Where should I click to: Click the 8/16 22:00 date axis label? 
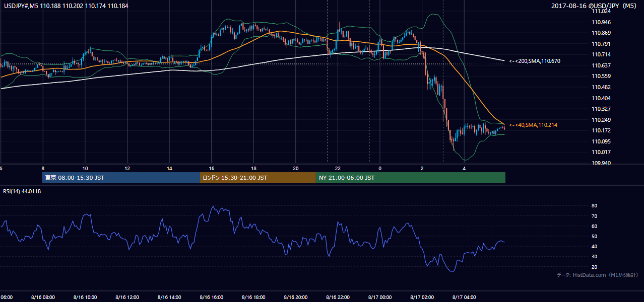tap(338, 297)
